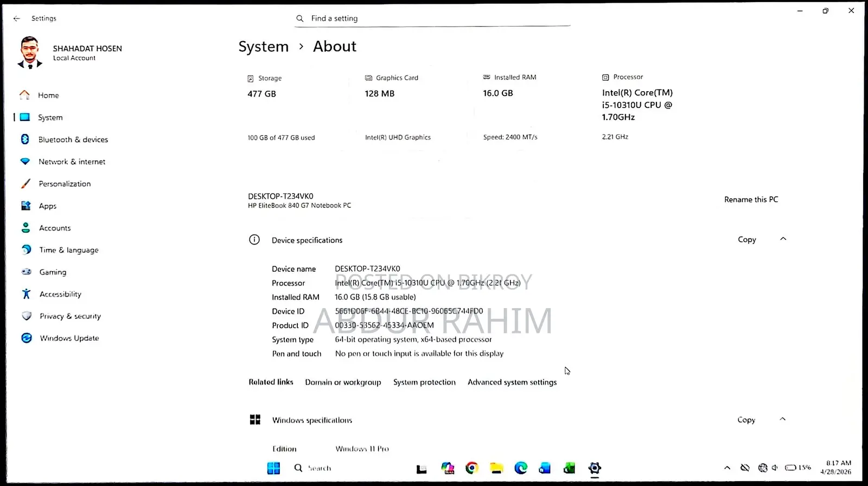Open Microsoft Word from the taskbar

point(545,468)
